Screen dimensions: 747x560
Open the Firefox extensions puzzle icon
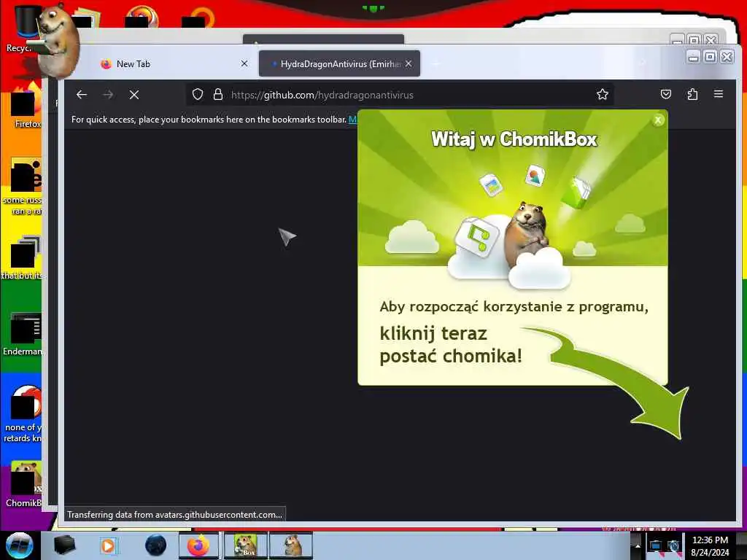(x=692, y=94)
